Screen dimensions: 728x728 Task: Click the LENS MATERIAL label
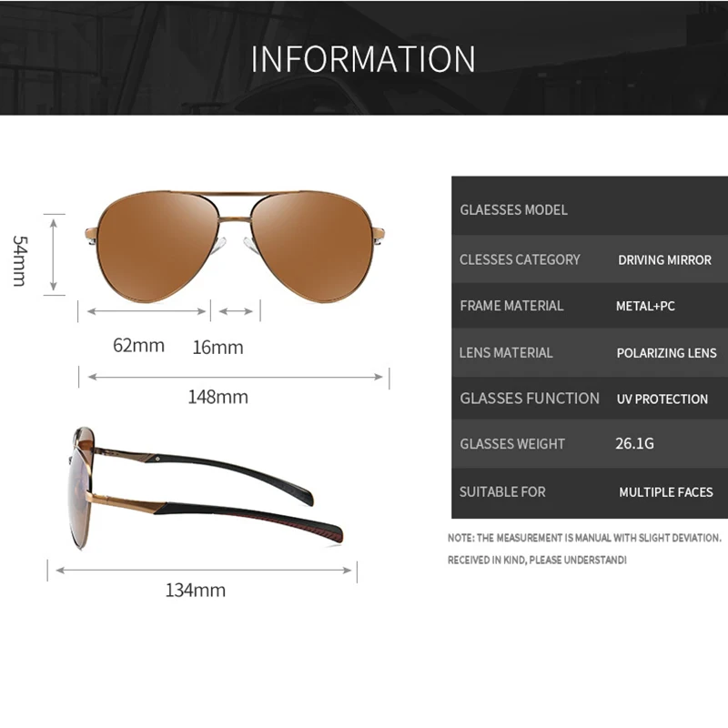point(506,353)
